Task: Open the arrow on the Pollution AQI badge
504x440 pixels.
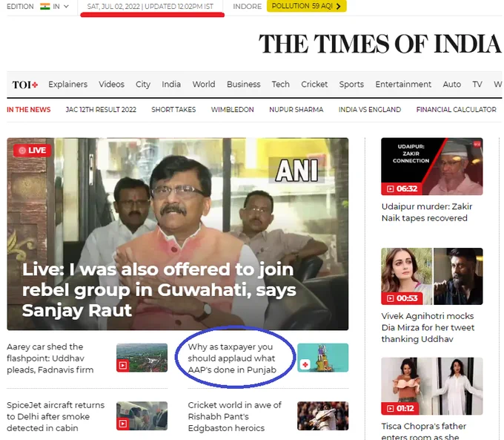Action: click(338, 6)
